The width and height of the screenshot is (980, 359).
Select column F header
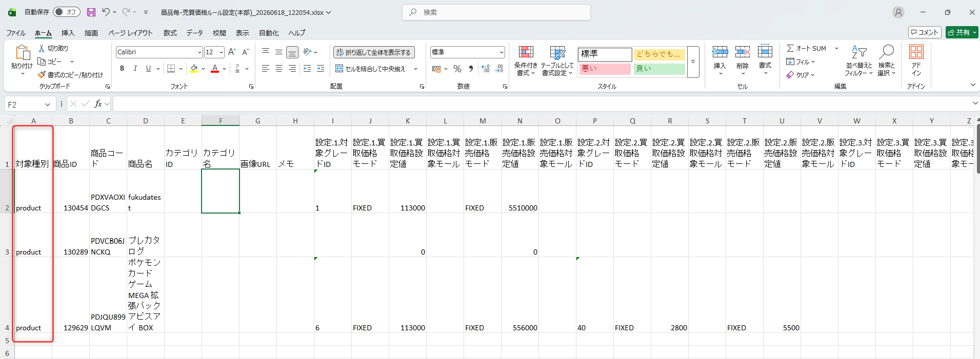221,121
